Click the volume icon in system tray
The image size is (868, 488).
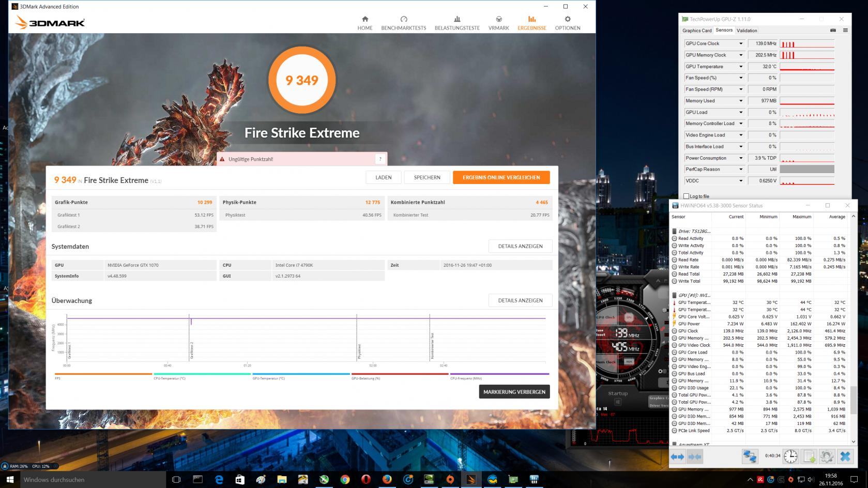coord(811,479)
